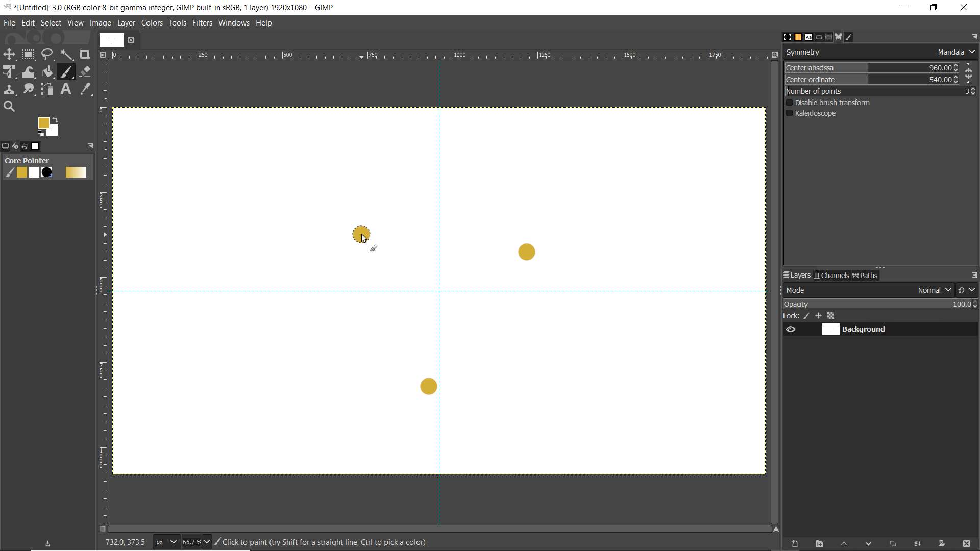The image size is (980, 551).
Task: Toggle the Kaleidoscope checkbox
Action: 790,113
